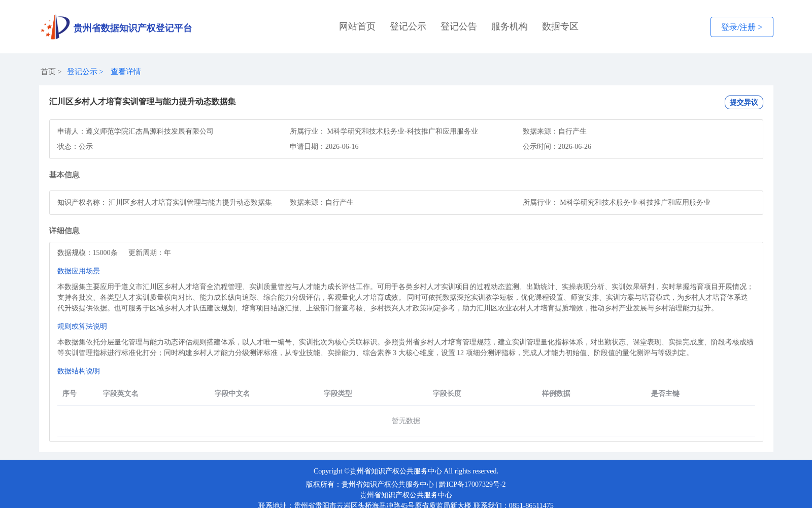Click 样例数据 column header
812x508 pixels.
[x=556, y=393]
